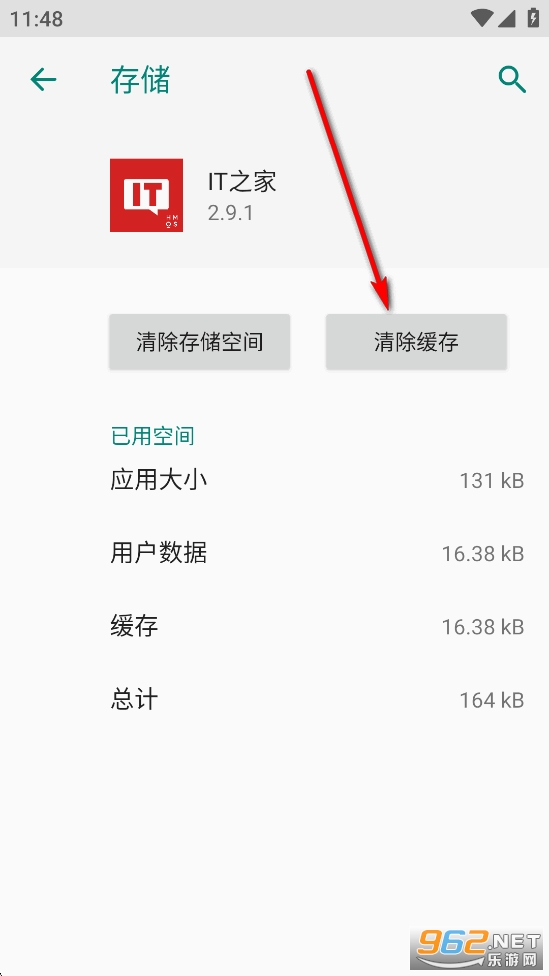Select the 总计 row
Image resolution: width=549 pixels, height=976 pixels.
click(x=317, y=700)
